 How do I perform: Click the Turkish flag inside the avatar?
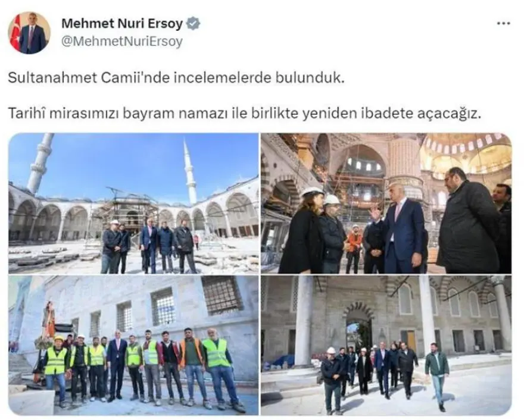tap(15, 33)
